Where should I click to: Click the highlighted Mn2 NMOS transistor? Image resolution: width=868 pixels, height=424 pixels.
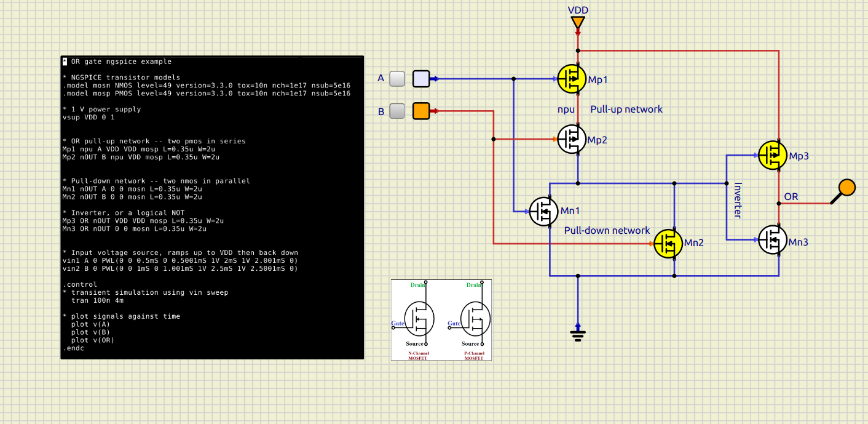click(668, 243)
